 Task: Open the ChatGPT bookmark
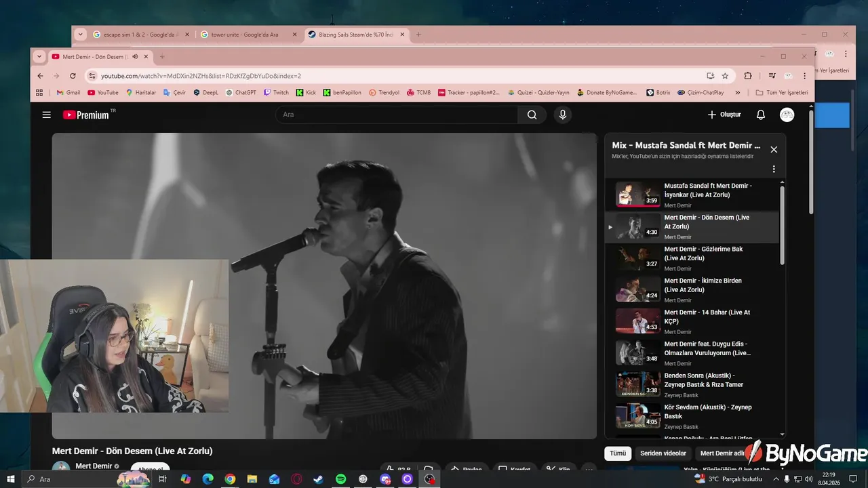click(241, 93)
